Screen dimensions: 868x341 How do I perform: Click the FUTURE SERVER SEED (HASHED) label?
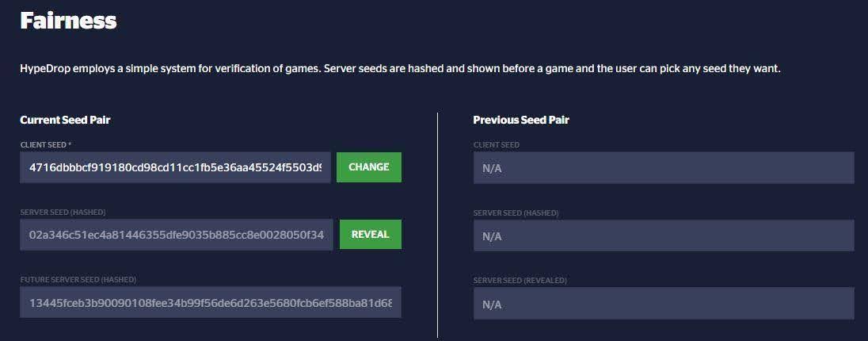coord(78,280)
